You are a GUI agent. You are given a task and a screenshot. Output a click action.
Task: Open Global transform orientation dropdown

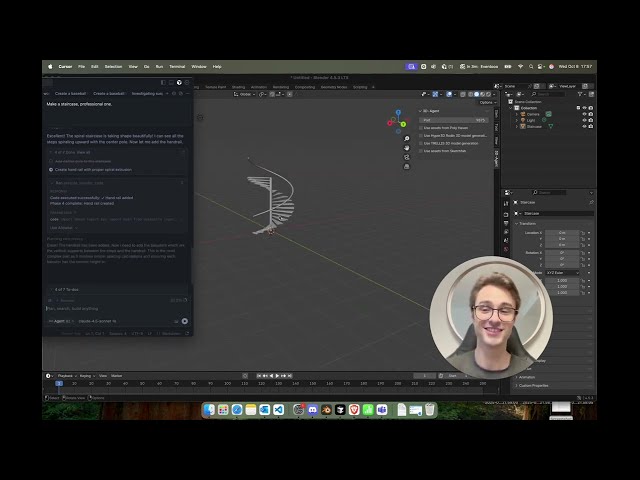tap(245, 94)
